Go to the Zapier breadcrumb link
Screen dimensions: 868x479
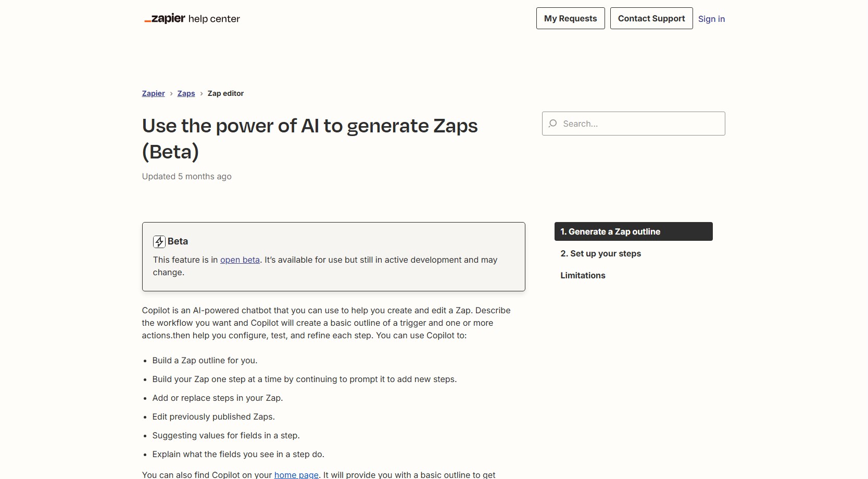153,93
